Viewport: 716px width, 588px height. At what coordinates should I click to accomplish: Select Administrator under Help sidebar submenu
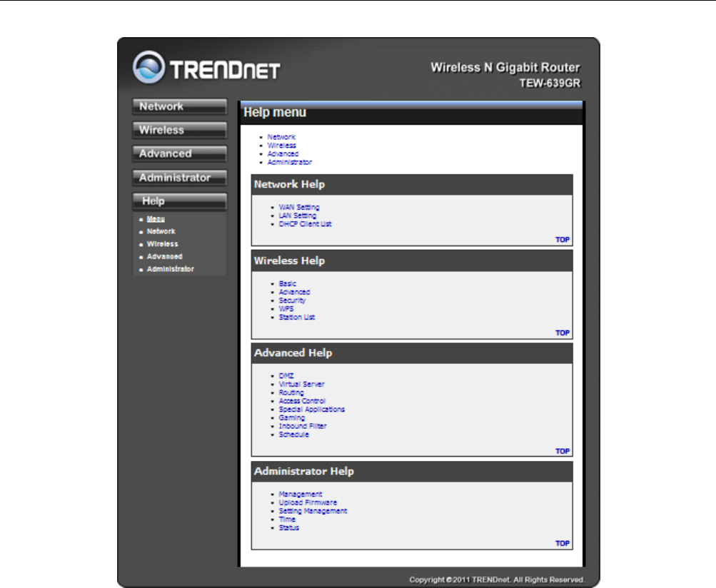[171, 269]
